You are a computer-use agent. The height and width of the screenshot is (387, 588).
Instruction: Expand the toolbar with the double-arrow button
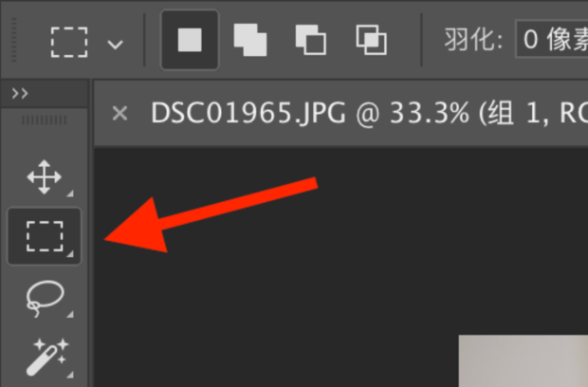[x=20, y=93]
